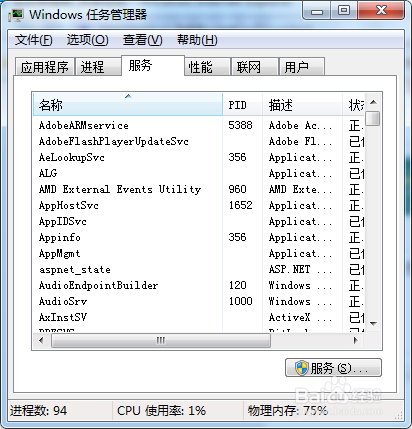Select the 服务 tab
This screenshot has height=429, width=412.
click(x=153, y=65)
